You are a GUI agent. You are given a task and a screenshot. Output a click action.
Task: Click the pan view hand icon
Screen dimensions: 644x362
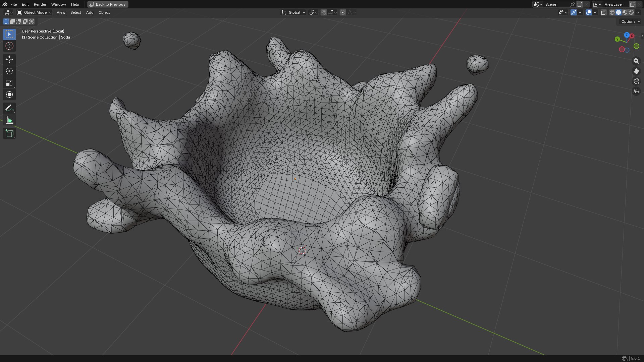(x=636, y=71)
